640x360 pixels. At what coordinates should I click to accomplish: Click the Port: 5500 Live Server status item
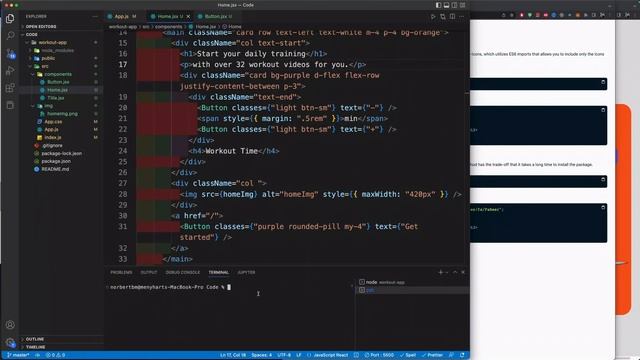[379, 355]
